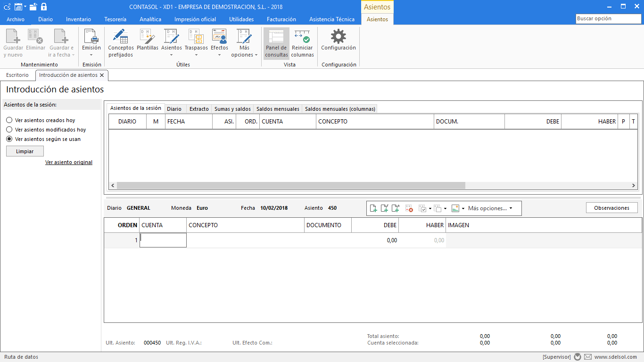644x362 pixels.
Task: Switch to the Saldos mensuales tab
Action: pos(278,109)
